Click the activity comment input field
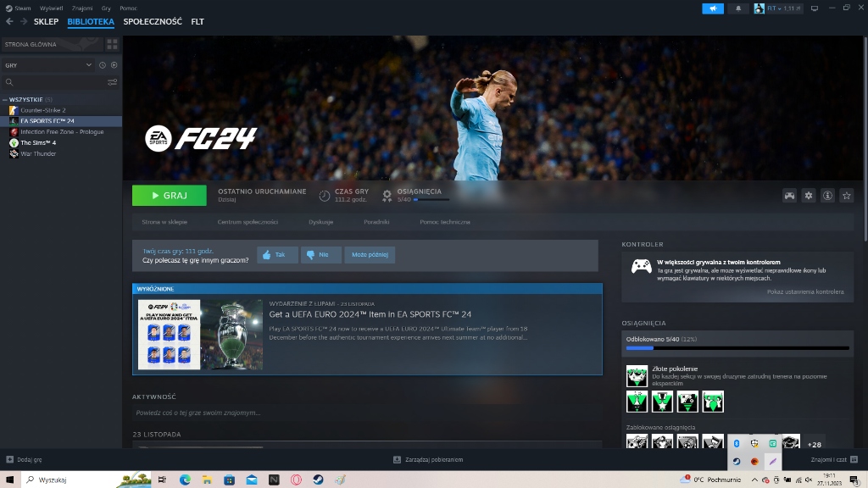 click(x=366, y=413)
